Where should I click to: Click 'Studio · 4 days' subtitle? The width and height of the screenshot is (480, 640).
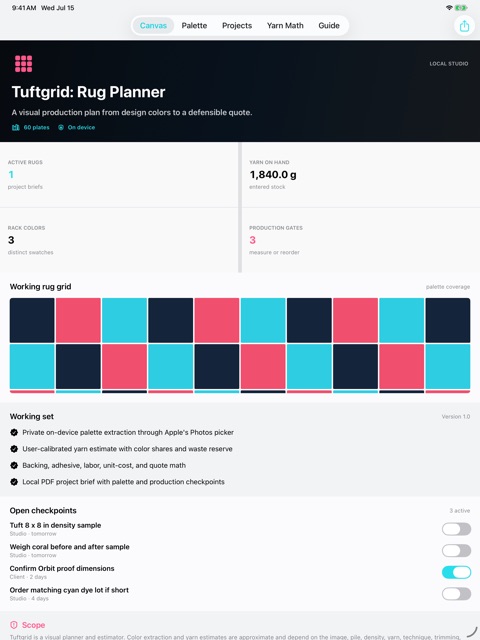pyautogui.click(x=29, y=598)
